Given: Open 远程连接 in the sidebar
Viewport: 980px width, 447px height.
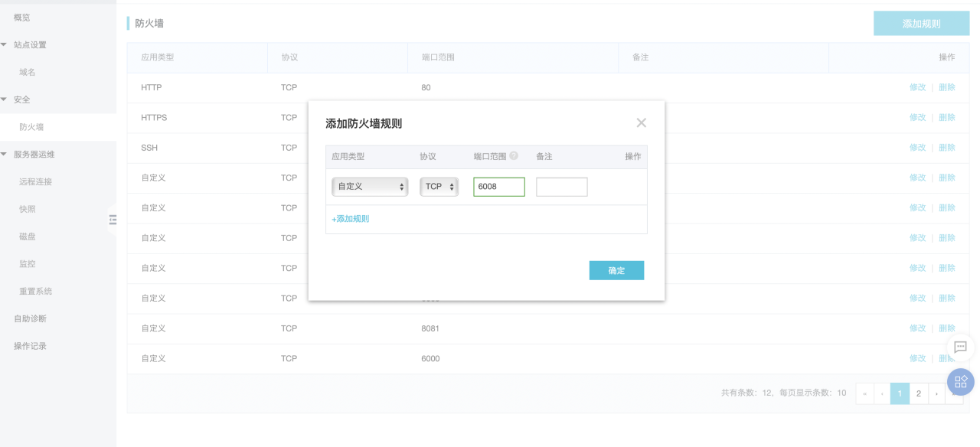Looking at the screenshot, I should click(x=35, y=181).
